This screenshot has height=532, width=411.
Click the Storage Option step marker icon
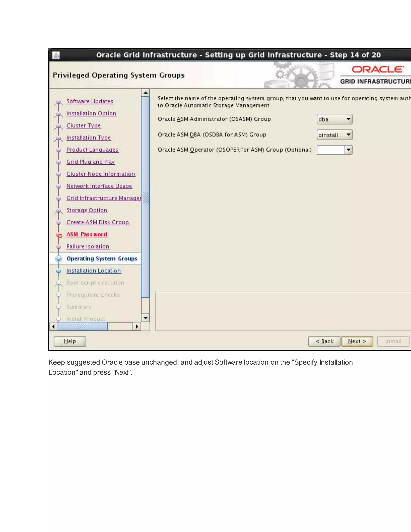(59, 211)
